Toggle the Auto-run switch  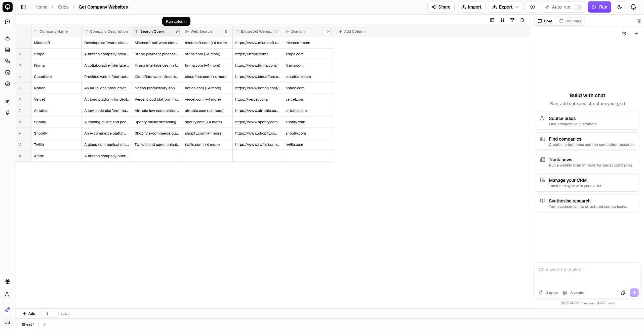[577, 7]
